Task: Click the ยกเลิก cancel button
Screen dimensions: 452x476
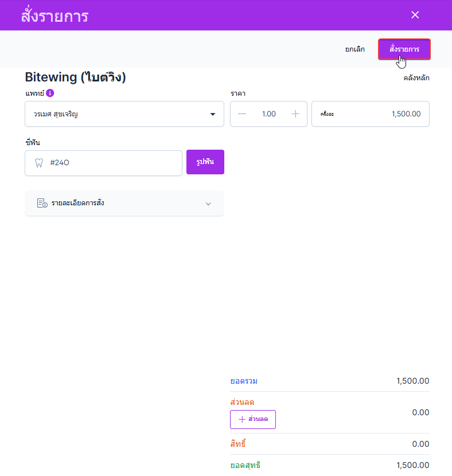Action: (x=355, y=49)
